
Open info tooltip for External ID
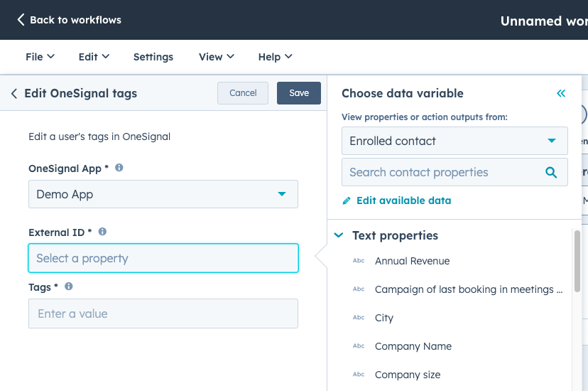point(102,232)
